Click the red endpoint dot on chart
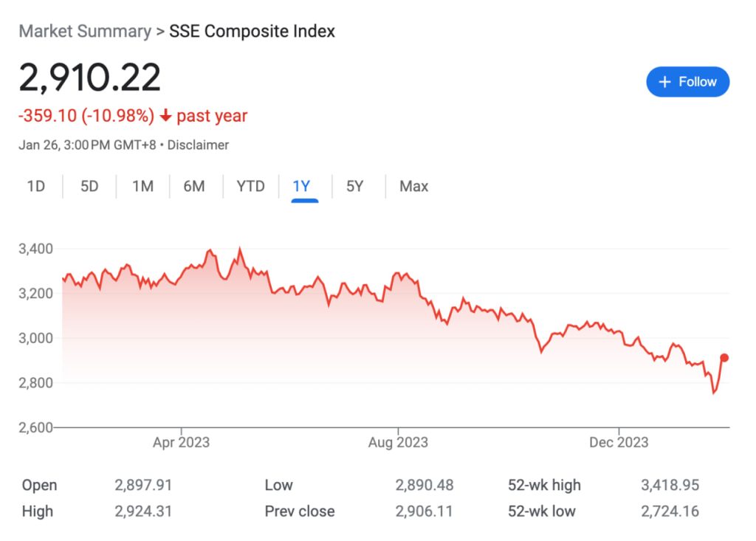 point(724,358)
